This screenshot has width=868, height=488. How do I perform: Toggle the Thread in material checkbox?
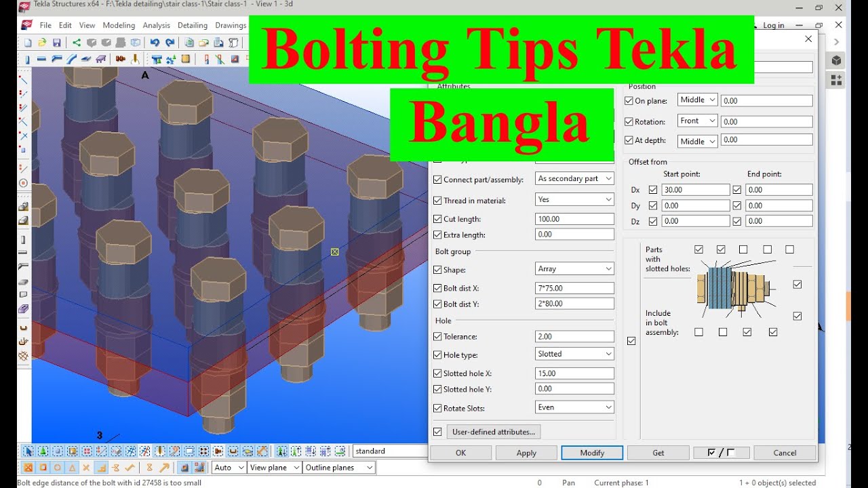point(437,201)
